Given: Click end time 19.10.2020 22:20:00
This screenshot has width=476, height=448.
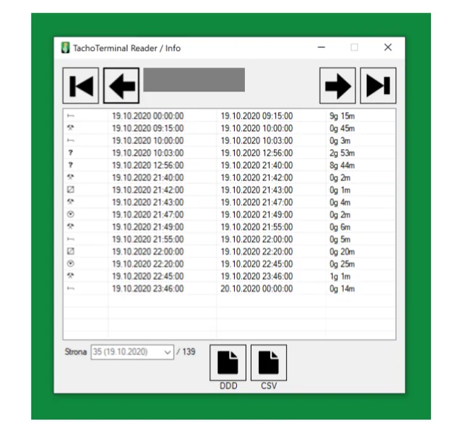Looking at the screenshot, I should [257, 252].
